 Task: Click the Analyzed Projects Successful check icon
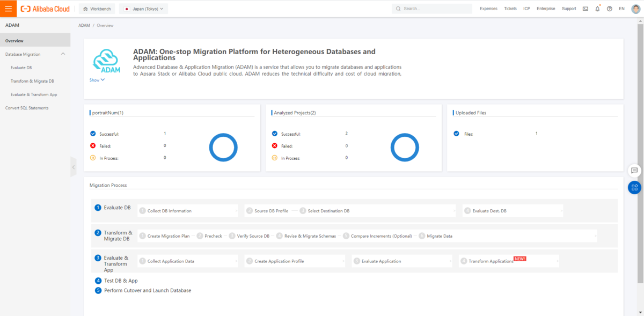click(x=275, y=134)
